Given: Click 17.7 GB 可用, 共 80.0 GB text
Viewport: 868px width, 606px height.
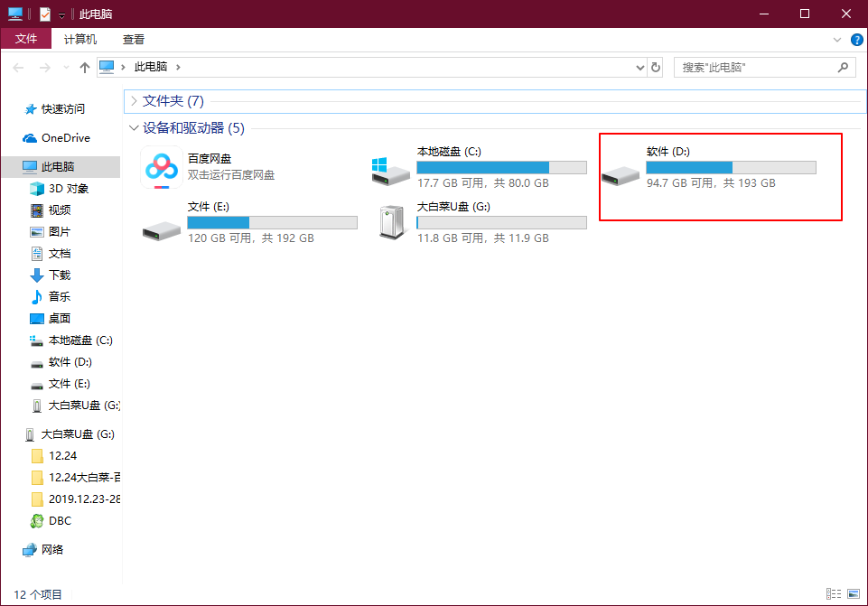Looking at the screenshot, I should click(483, 183).
